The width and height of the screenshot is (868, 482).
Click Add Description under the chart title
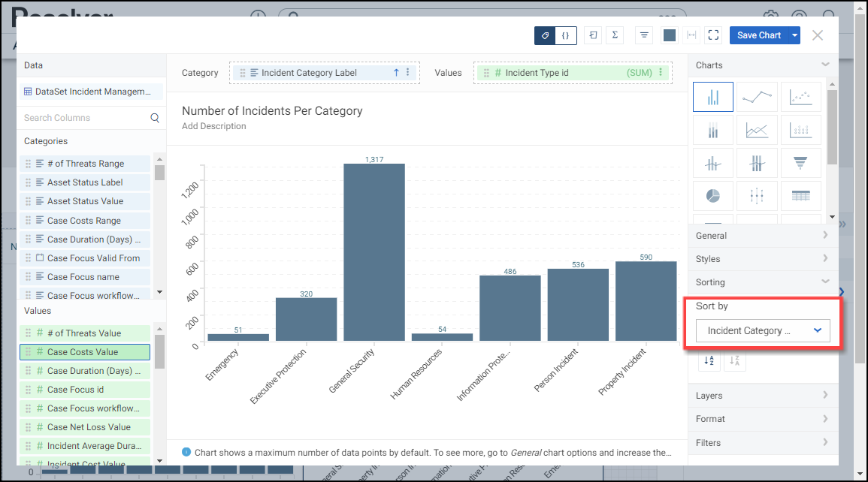click(x=214, y=126)
